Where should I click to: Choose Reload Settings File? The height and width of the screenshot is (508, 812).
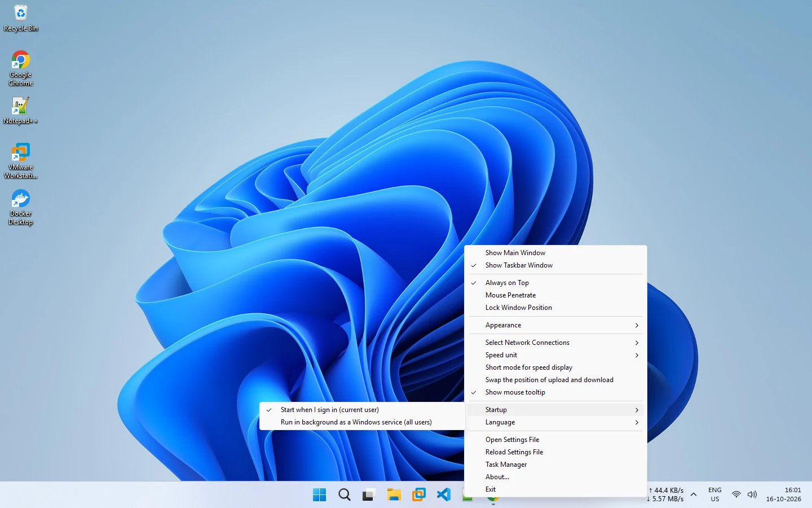pos(555,452)
